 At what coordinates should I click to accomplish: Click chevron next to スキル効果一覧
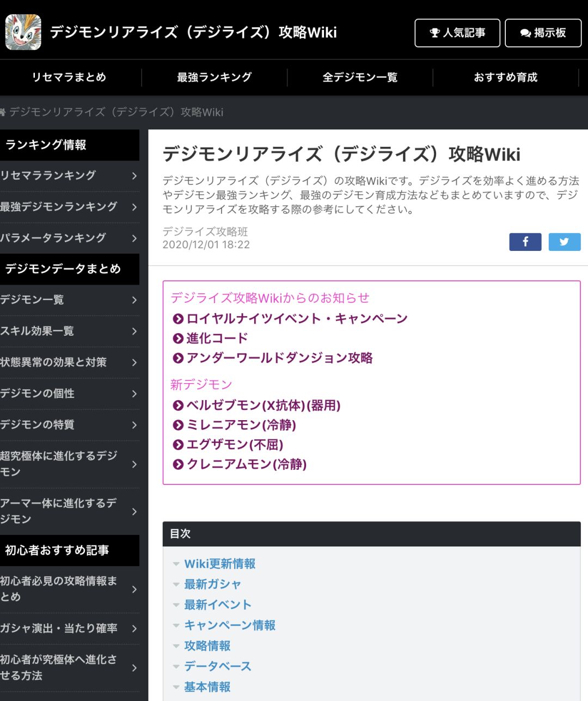pyautogui.click(x=134, y=331)
